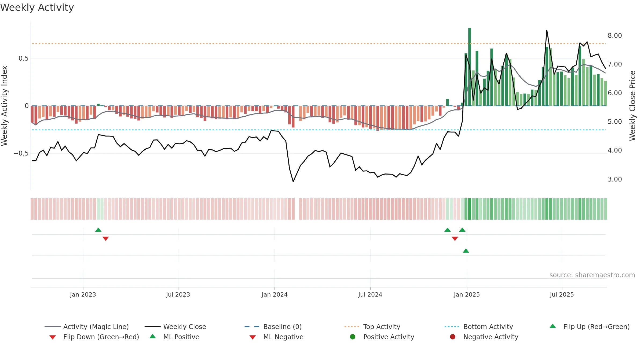Click the Weekly Activity chart title
The height and width of the screenshot is (362, 644).
(x=37, y=8)
